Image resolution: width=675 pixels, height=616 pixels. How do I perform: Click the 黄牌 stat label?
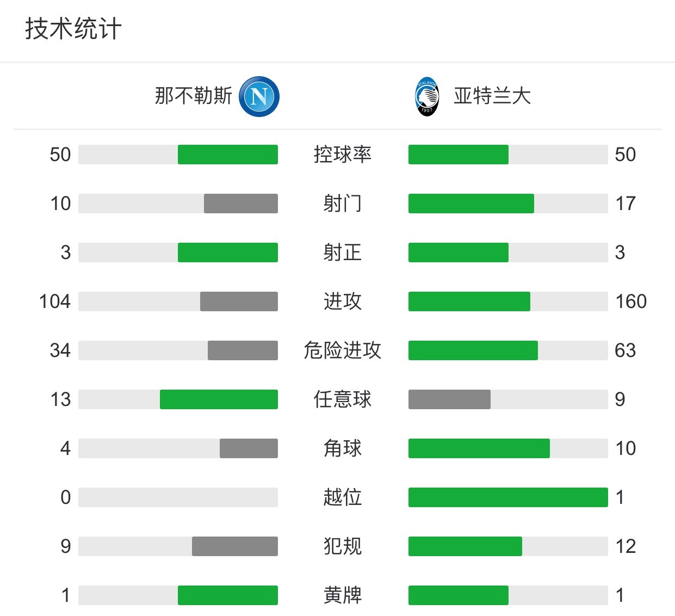coord(343,595)
